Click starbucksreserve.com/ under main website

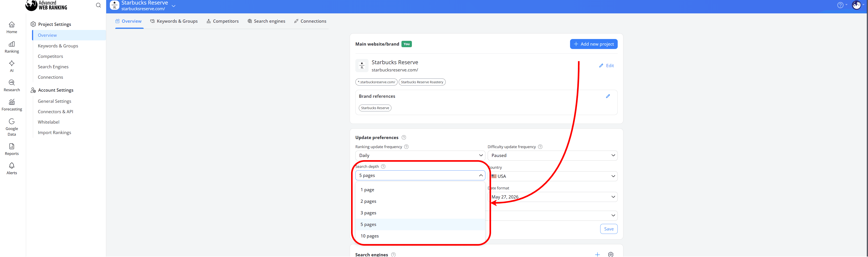395,70
